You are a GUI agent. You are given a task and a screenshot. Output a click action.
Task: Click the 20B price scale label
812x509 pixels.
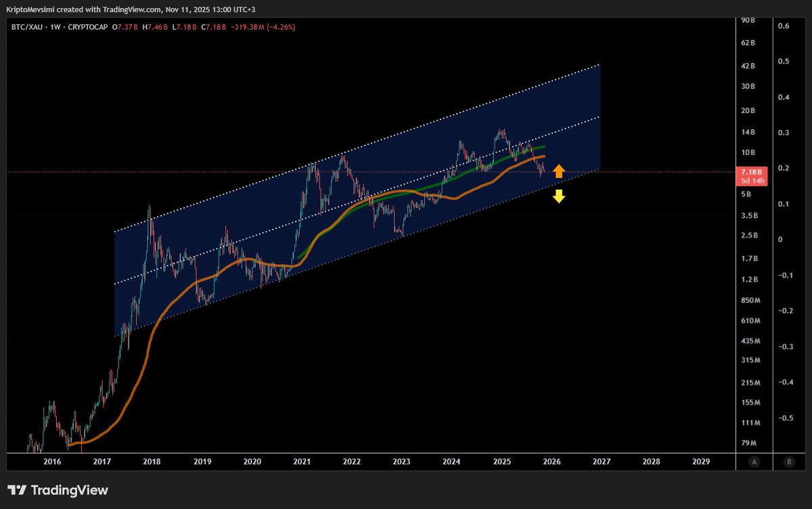coord(748,111)
